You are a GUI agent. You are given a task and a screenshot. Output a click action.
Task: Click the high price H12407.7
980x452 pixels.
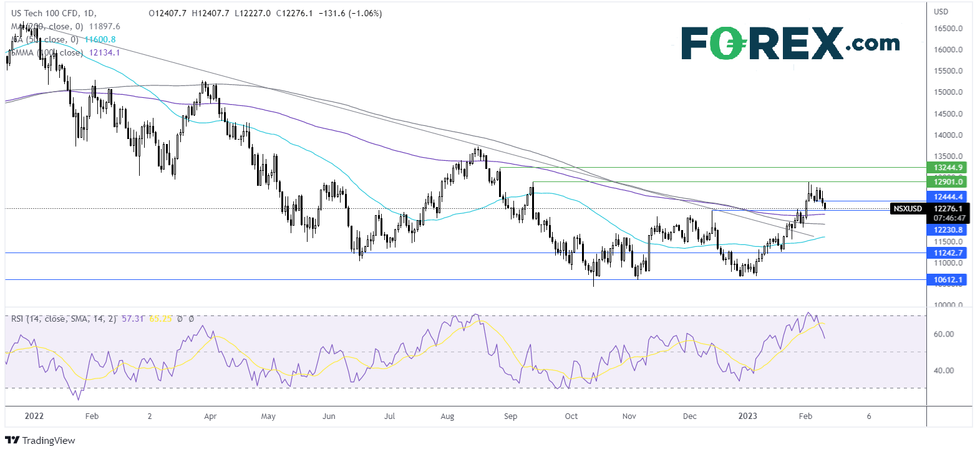point(211,13)
